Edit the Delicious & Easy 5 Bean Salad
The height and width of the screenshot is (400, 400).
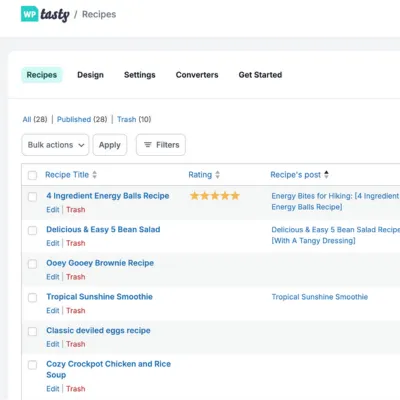[x=53, y=243]
